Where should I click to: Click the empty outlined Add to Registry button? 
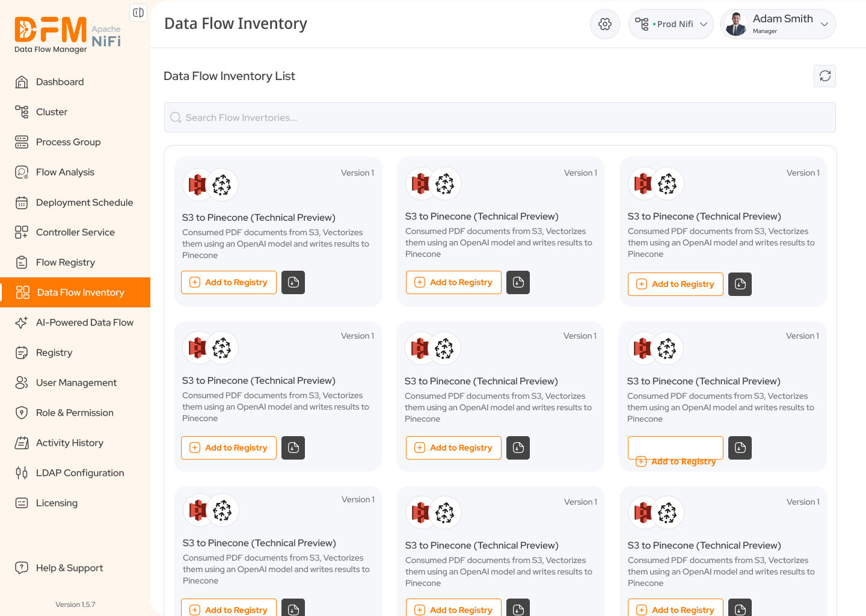pyautogui.click(x=675, y=448)
